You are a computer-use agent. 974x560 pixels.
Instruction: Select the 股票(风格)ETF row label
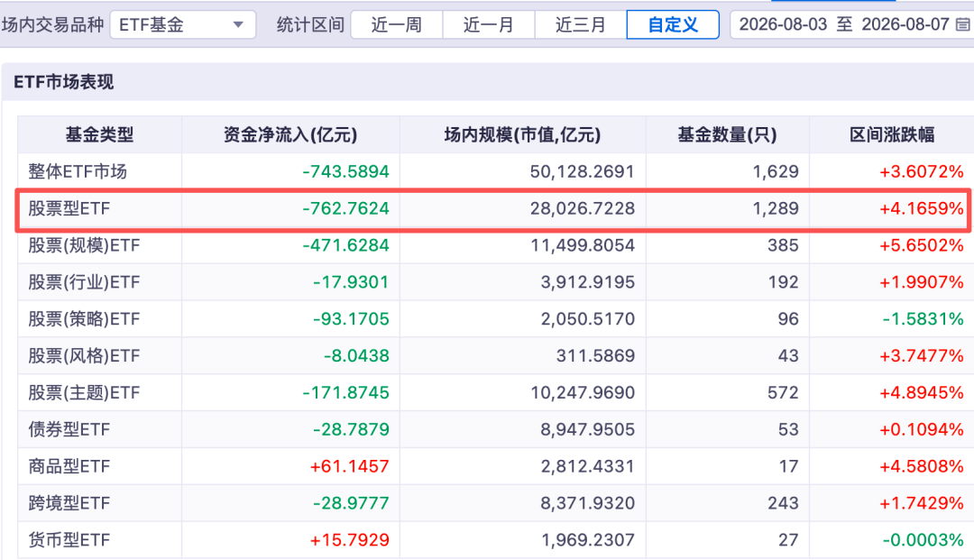[84, 355]
